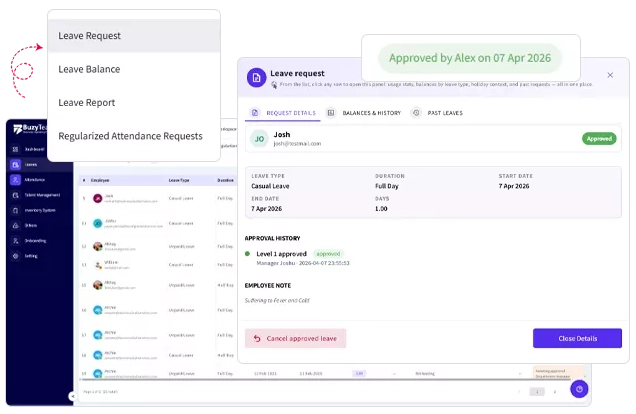This screenshot has height=414, width=636.
Task: Close the Leave request panel
Action: [x=610, y=75]
